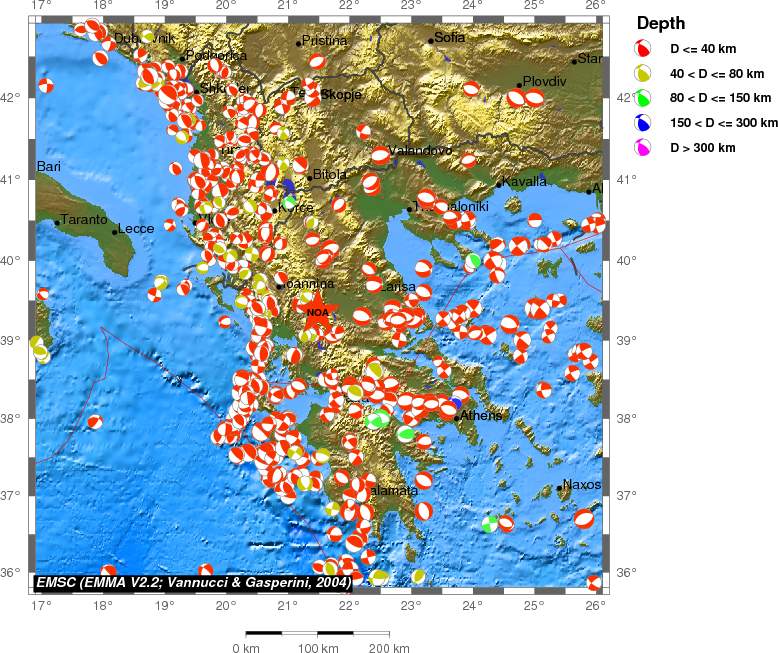This screenshot has width=778, height=653.
Task: Click the green beachball west of Naxos
Action: pyautogui.click(x=490, y=524)
